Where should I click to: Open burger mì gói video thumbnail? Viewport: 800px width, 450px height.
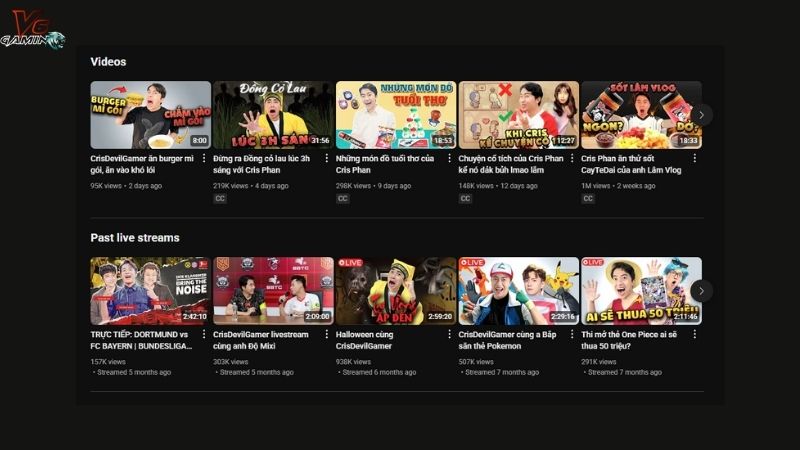(151, 115)
